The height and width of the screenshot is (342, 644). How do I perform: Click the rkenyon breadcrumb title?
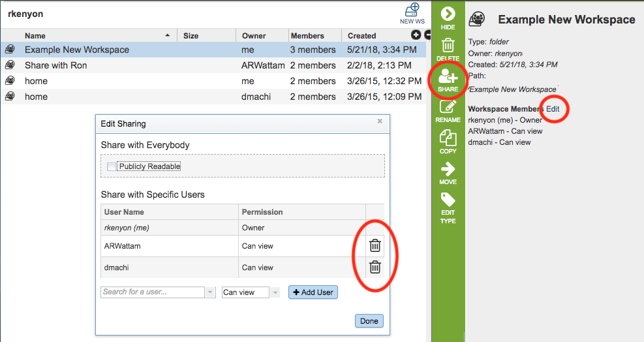pyautogui.click(x=25, y=14)
